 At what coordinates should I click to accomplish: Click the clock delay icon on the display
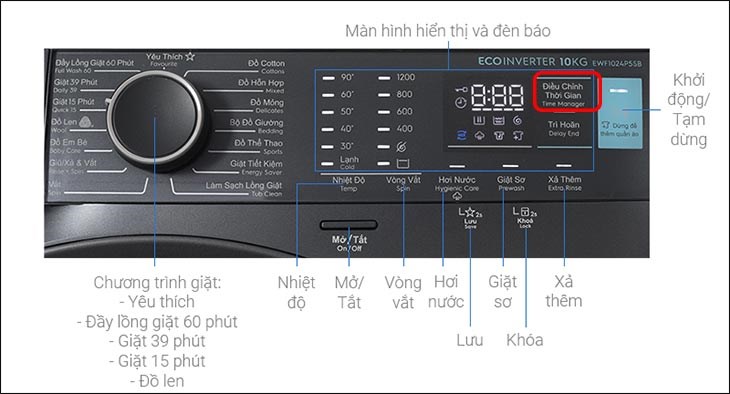click(460, 102)
